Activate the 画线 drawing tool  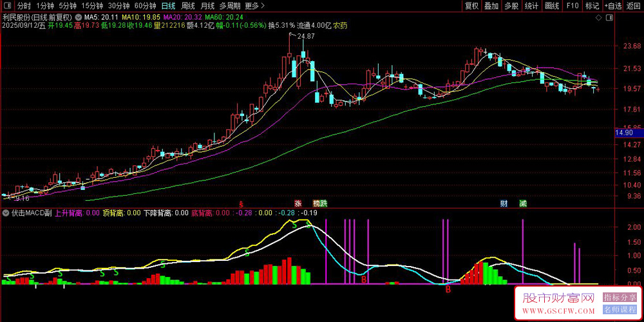click(x=552, y=6)
